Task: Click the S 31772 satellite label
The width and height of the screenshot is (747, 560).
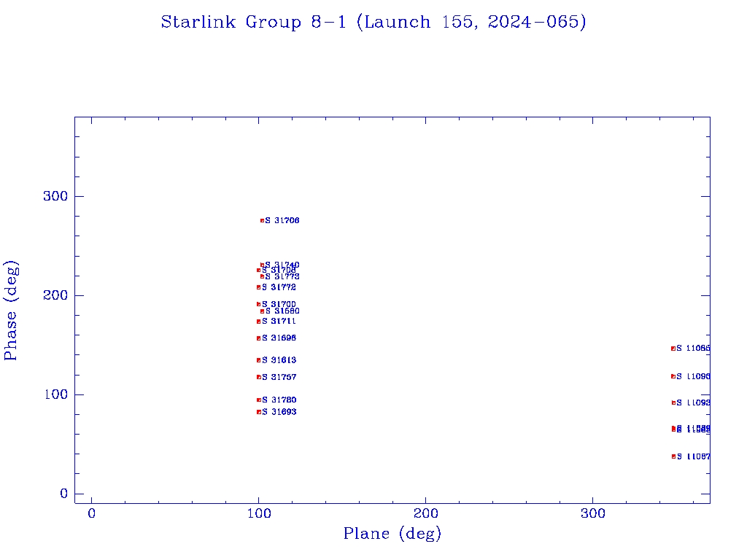Action: 279,287
